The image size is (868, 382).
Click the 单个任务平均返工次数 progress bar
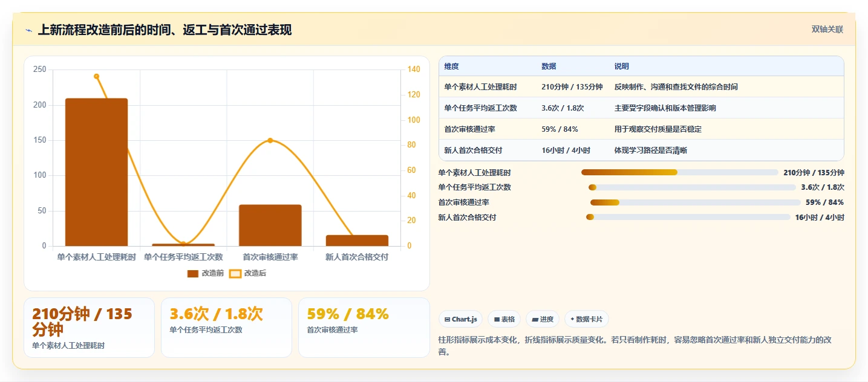click(x=692, y=187)
